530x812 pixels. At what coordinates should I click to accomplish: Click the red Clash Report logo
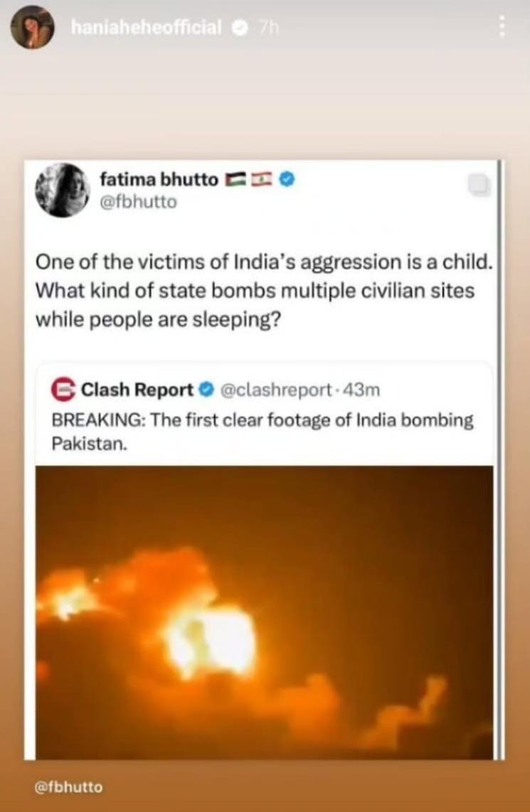point(65,390)
